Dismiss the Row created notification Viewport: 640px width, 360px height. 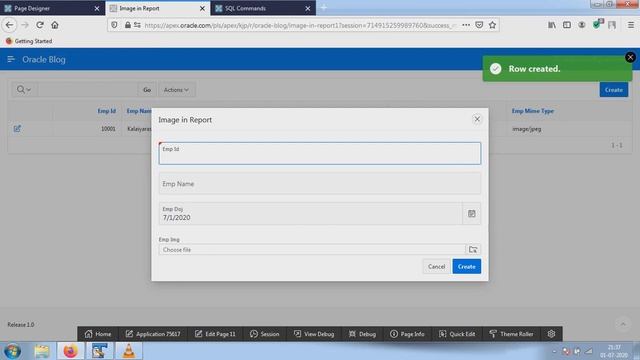tap(630, 57)
